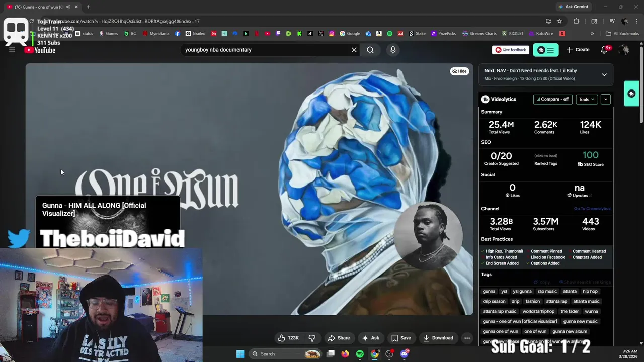
Task: Open the Stake bookmark
Action: pyautogui.click(x=417, y=34)
